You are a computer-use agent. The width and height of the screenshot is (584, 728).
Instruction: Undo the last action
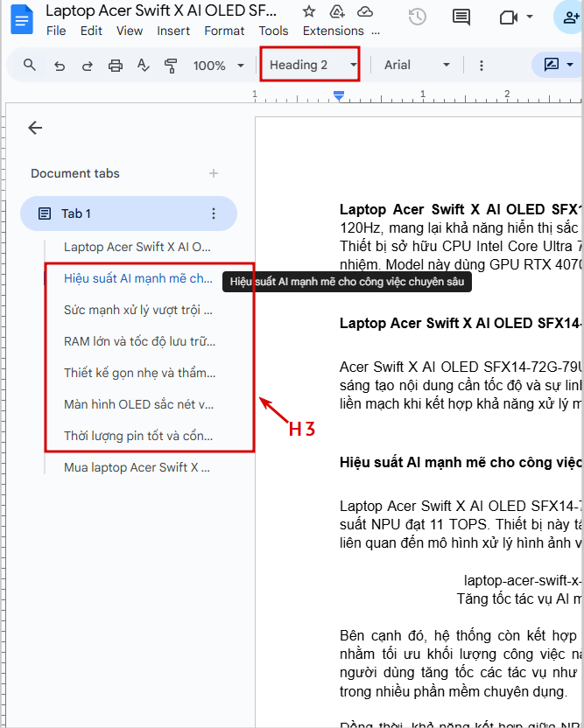[x=60, y=66]
